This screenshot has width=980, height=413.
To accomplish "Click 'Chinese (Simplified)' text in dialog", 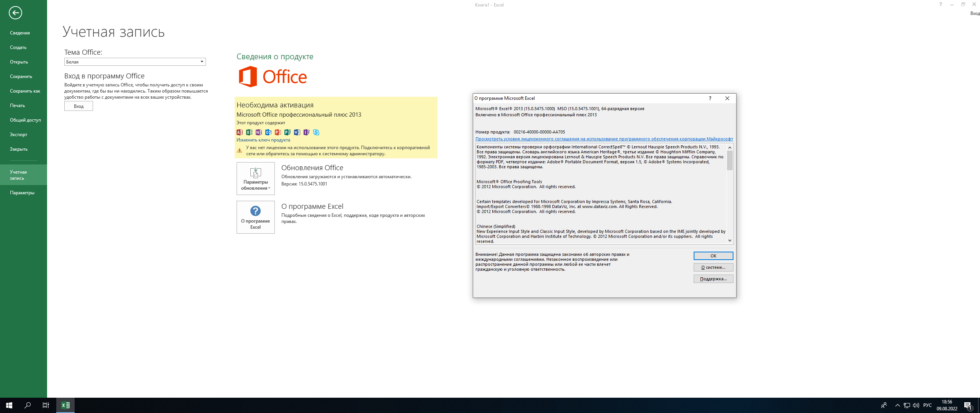I will pos(496,226).
